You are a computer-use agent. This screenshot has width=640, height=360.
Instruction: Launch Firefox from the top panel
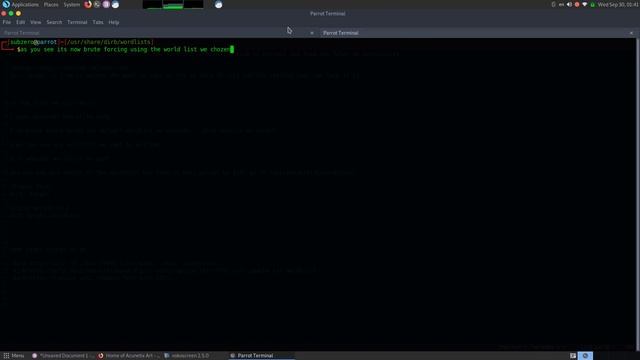coord(88,4)
